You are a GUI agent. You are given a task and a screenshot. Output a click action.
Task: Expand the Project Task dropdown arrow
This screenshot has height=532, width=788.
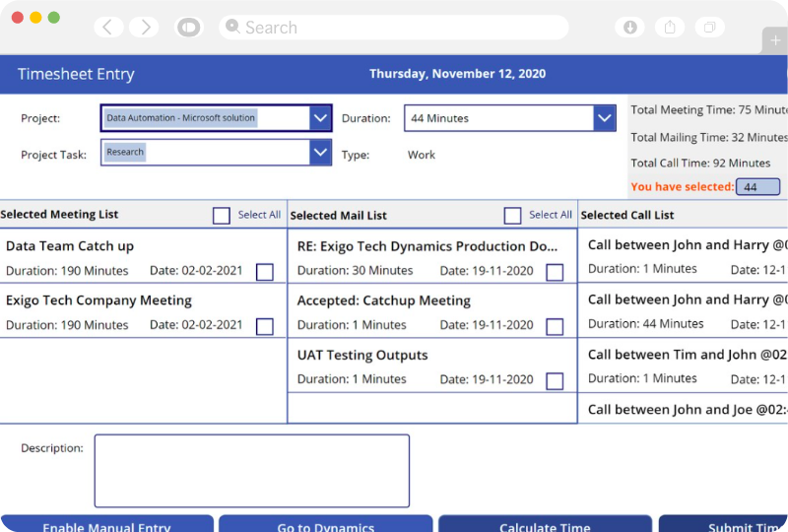pos(320,153)
